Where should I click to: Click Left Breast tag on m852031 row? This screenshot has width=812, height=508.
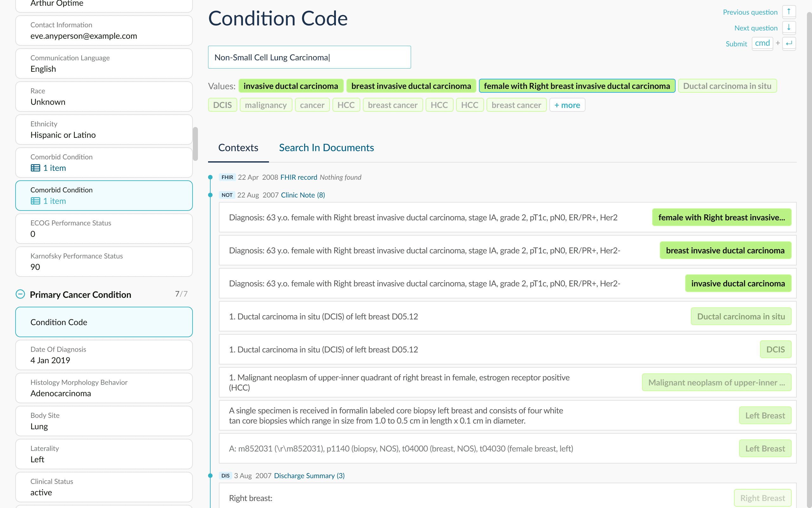tap(765, 448)
